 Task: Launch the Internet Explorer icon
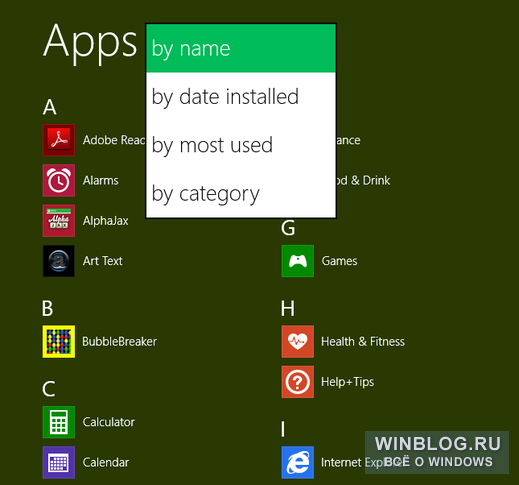298,462
